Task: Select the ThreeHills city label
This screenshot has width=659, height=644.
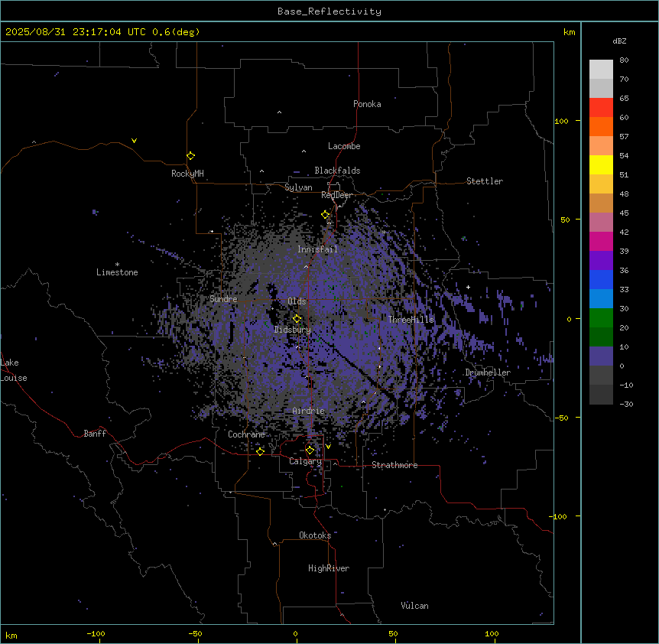Action: pyautogui.click(x=411, y=320)
